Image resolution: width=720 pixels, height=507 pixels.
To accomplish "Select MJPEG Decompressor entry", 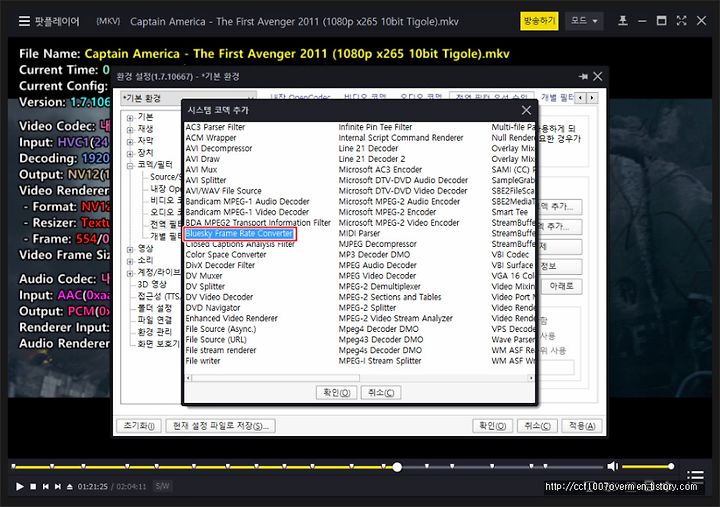I will click(x=377, y=244).
